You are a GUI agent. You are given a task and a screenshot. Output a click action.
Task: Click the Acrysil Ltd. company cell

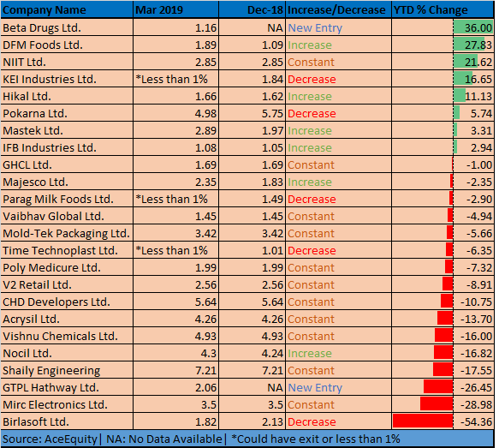67,320
